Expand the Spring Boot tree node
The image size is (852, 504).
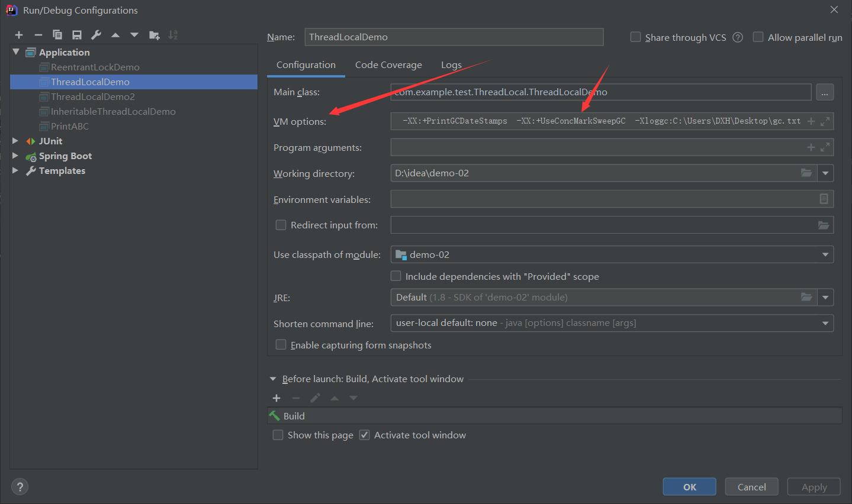point(16,156)
